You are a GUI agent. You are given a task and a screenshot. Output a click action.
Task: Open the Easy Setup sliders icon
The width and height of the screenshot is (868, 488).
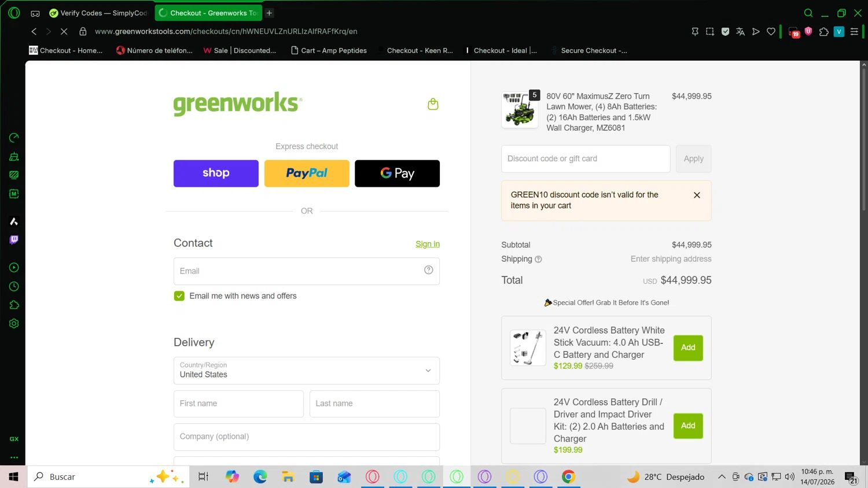coord(854,32)
